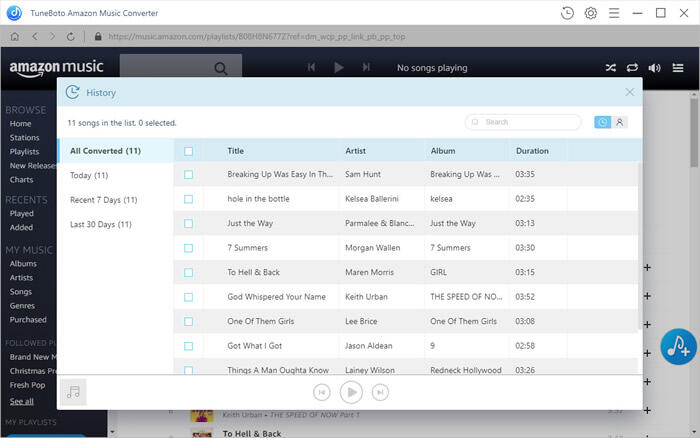
Task: Play button in Amazon Music top bar
Action: [339, 67]
